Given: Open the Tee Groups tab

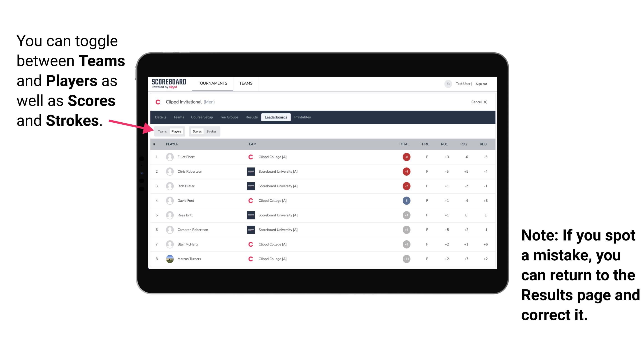Looking at the screenshot, I should (229, 118).
